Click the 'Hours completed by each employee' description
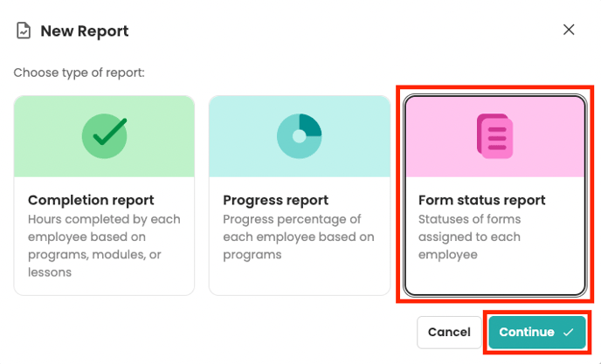Screen dimensions: 601x364 pyautogui.click(x=104, y=245)
